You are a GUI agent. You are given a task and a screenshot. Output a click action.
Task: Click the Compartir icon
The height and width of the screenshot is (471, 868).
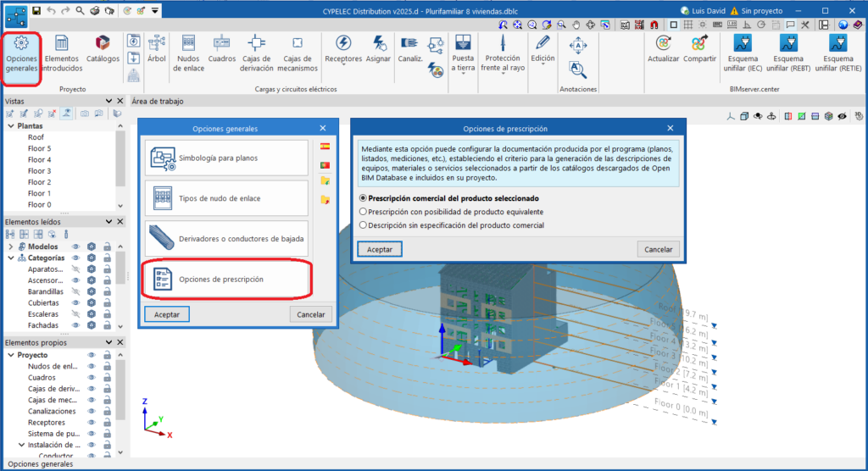pos(699,50)
